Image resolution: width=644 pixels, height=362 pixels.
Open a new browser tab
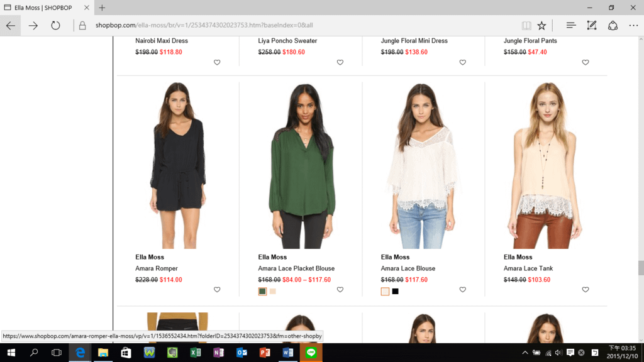click(x=102, y=8)
